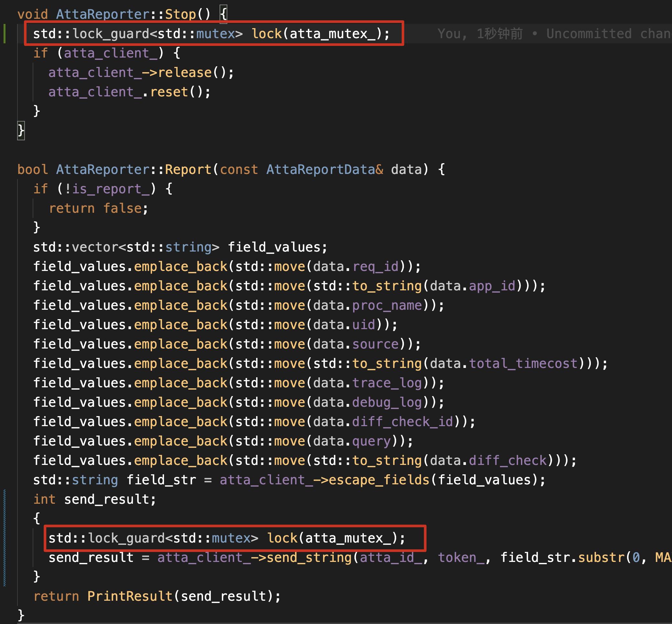This screenshot has width=672, height=624.
Task: Click the Report function name
Action: [188, 169]
